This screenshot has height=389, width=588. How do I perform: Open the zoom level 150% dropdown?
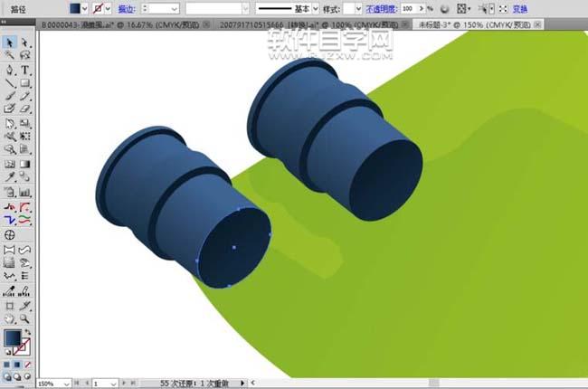pos(66,384)
